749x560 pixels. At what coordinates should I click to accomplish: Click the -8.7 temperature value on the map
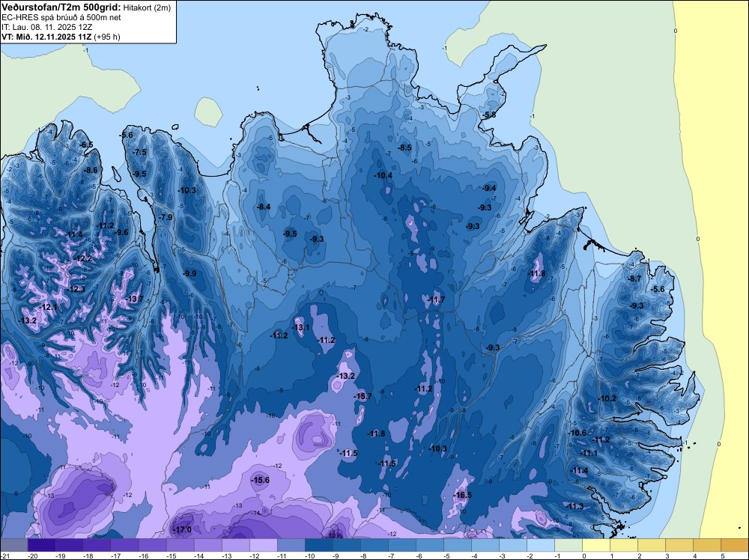click(634, 279)
